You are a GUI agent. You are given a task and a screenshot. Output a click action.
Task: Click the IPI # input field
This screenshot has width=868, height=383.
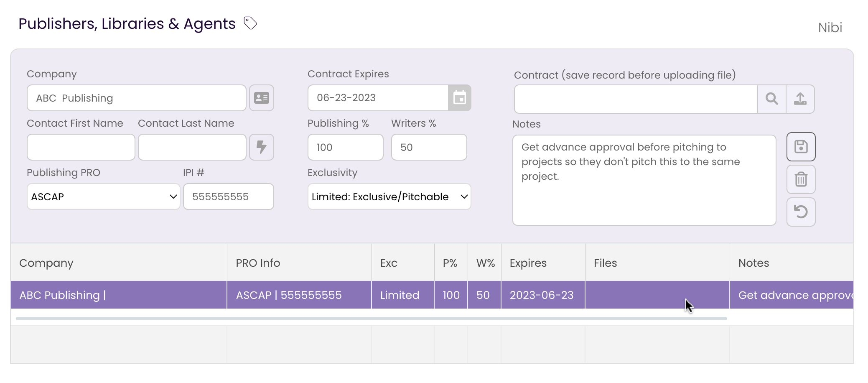tap(229, 197)
